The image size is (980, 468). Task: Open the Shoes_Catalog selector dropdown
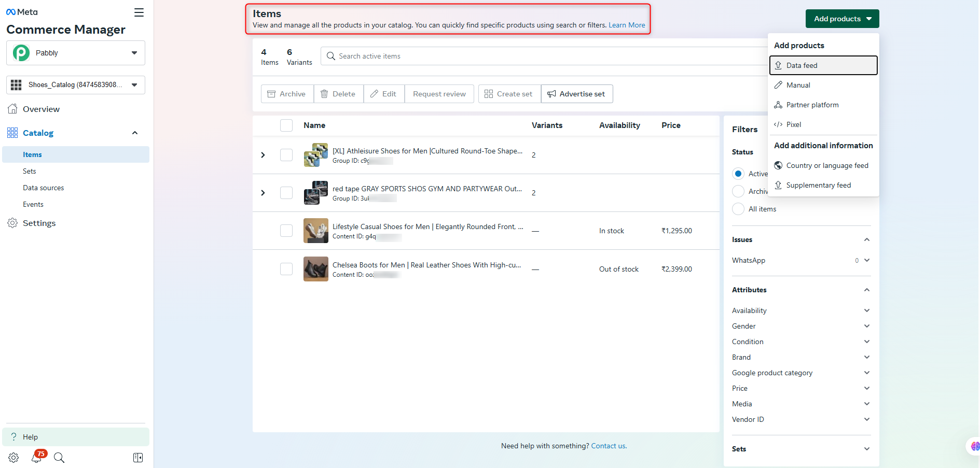[x=76, y=85]
